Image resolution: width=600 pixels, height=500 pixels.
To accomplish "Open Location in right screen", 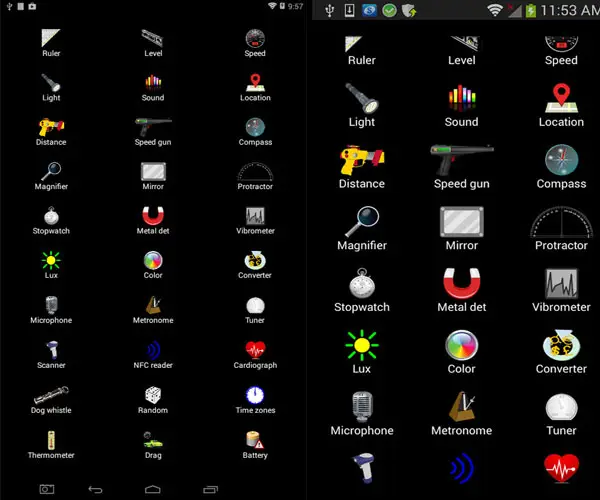I will pos(561,105).
